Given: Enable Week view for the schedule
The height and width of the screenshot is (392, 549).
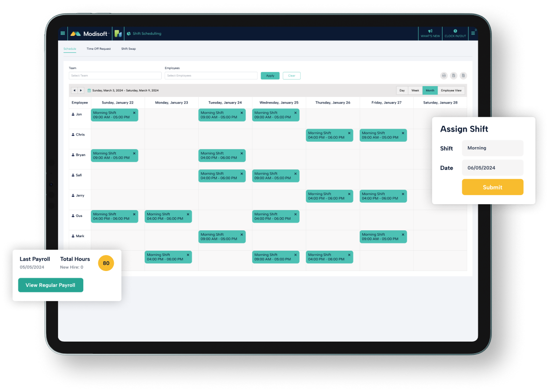Looking at the screenshot, I should point(415,90).
